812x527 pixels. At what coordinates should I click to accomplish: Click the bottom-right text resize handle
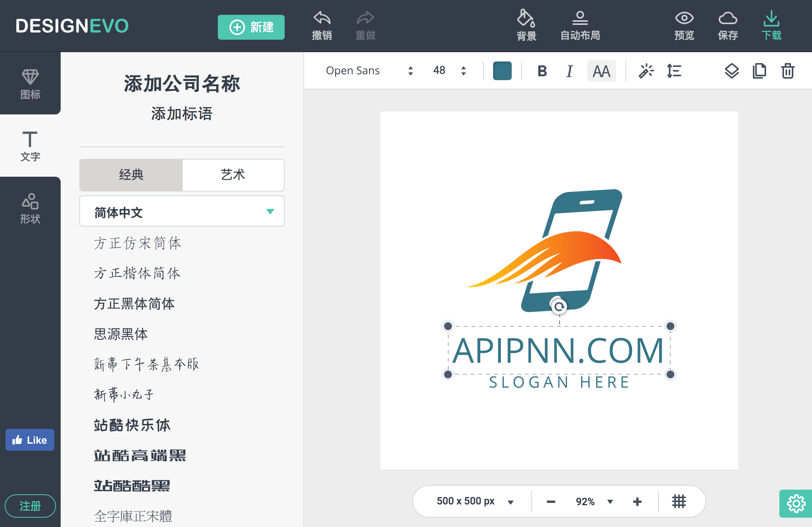click(670, 374)
